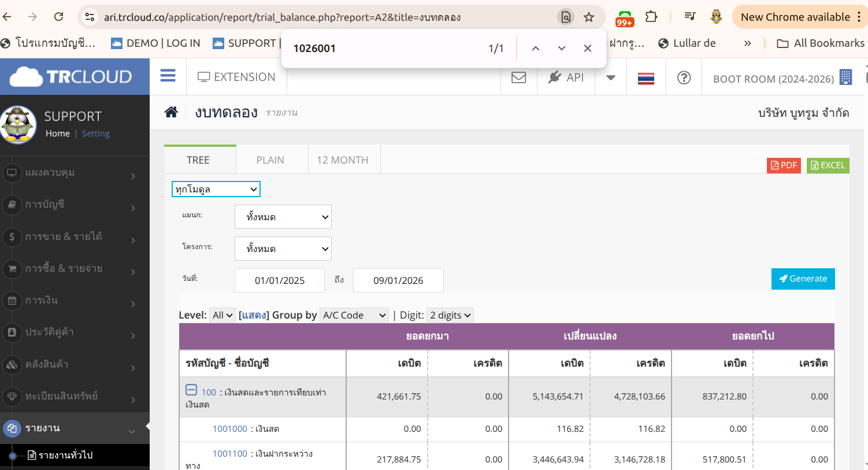This screenshot has width=868, height=470.
Task: Click the start date field 01/01/2025
Action: coord(280,280)
